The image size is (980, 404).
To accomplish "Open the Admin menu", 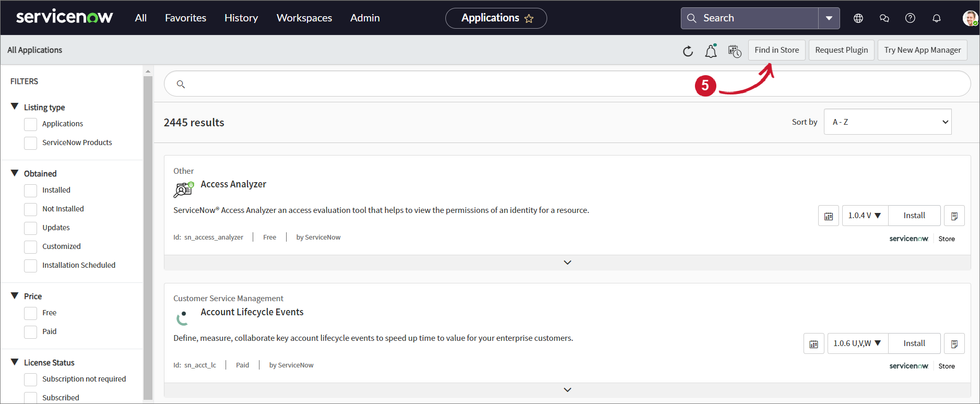I will pyautogui.click(x=365, y=18).
